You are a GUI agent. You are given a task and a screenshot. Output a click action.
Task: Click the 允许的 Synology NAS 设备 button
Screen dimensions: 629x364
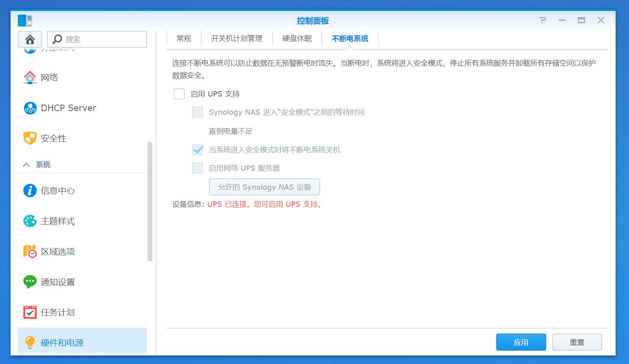[264, 187]
